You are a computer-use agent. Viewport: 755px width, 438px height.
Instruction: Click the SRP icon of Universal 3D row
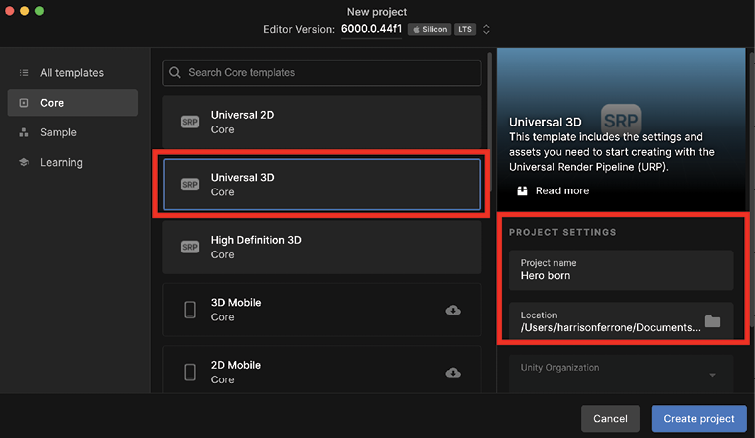[190, 184]
